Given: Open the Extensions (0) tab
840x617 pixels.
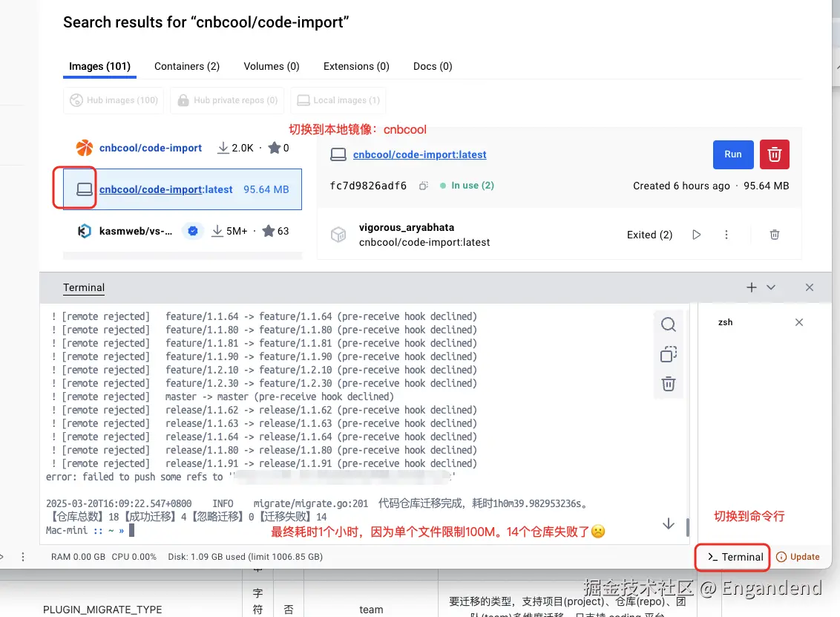Looking at the screenshot, I should [356, 67].
